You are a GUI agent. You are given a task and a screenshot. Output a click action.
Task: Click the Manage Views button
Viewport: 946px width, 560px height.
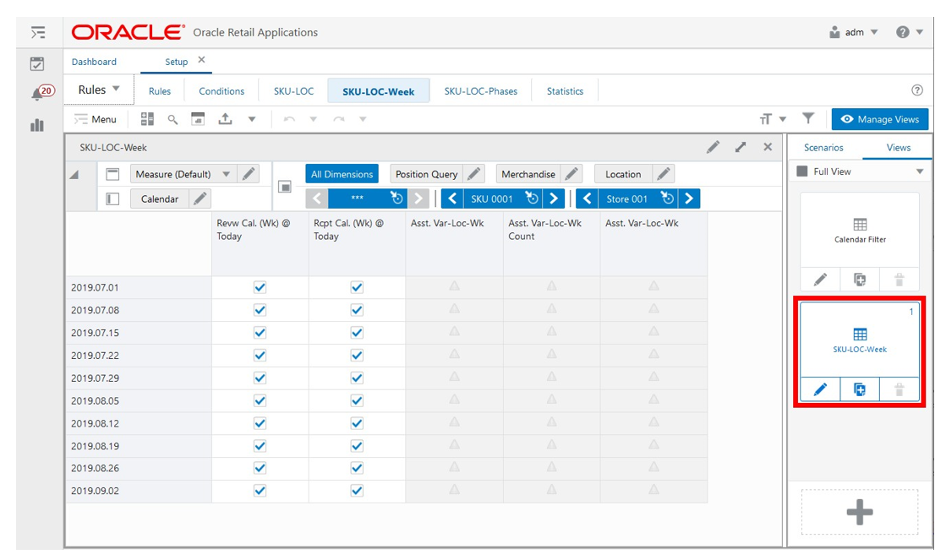click(879, 119)
